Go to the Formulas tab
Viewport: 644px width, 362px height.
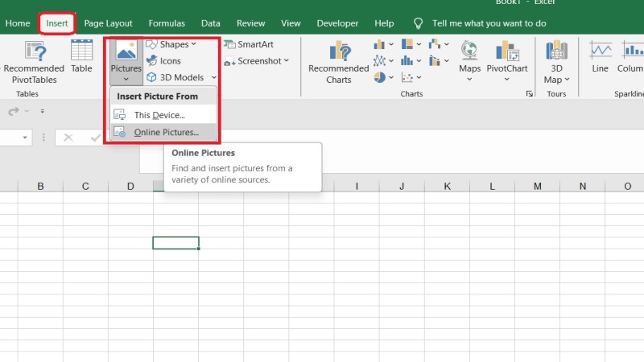click(167, 23)
